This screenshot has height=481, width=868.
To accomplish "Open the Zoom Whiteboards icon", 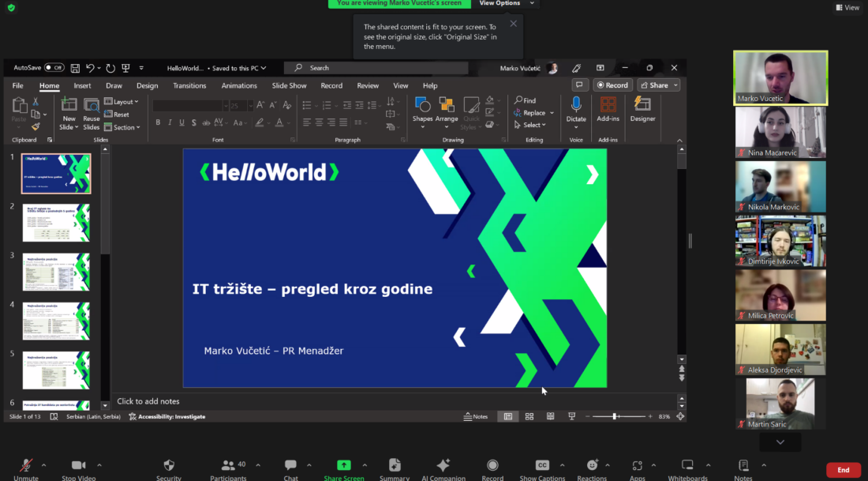I will coord(687,465).
